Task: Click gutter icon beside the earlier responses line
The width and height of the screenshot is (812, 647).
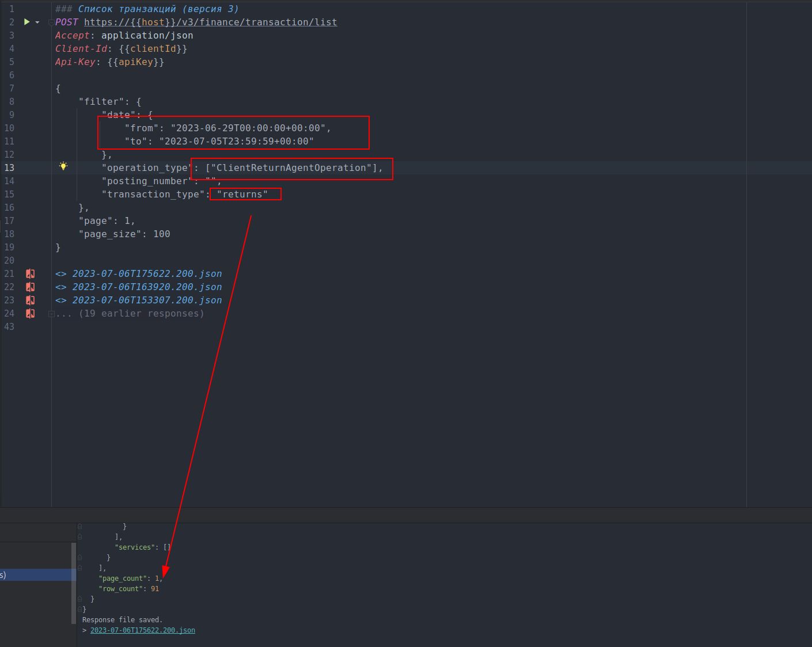Action: (x=30, y=314)
